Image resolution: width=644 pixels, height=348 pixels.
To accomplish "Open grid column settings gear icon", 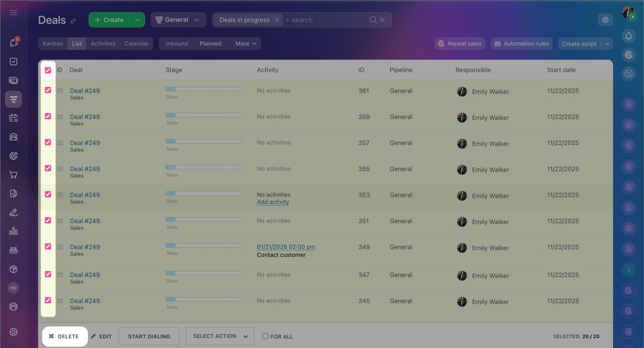I will 59,70.
